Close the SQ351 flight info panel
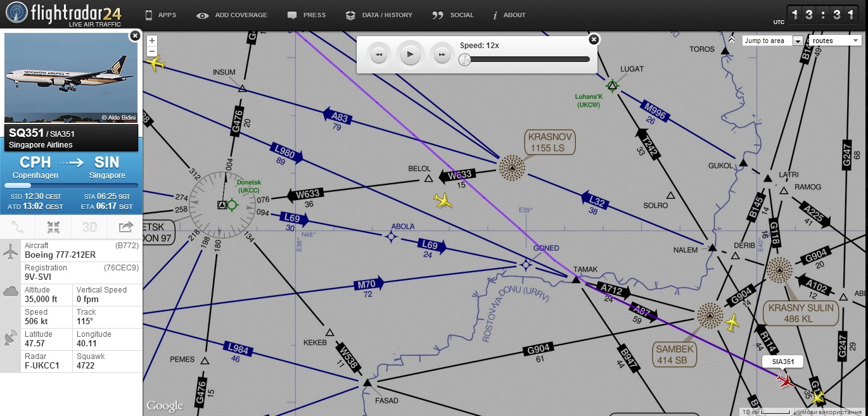 [x=134, y=36]
